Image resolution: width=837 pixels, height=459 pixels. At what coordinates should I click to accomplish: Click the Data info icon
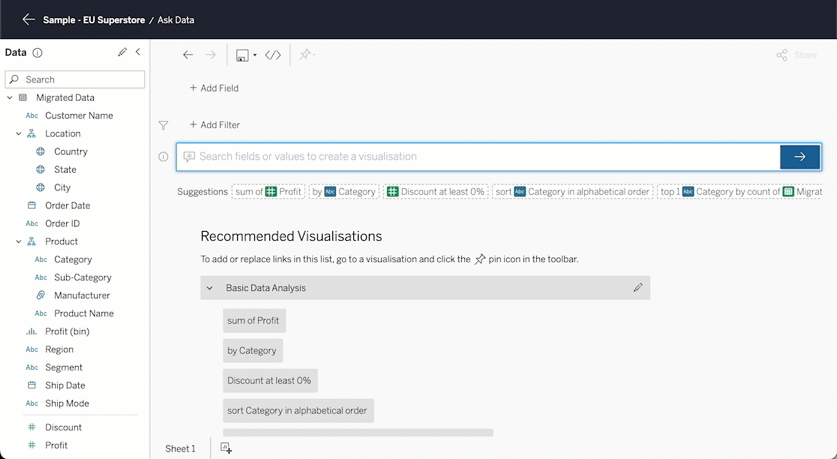37,53
